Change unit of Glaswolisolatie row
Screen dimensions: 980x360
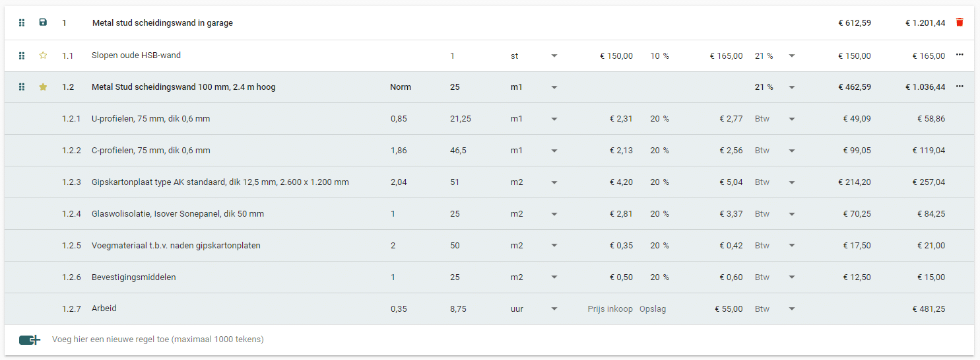[554, 214]
